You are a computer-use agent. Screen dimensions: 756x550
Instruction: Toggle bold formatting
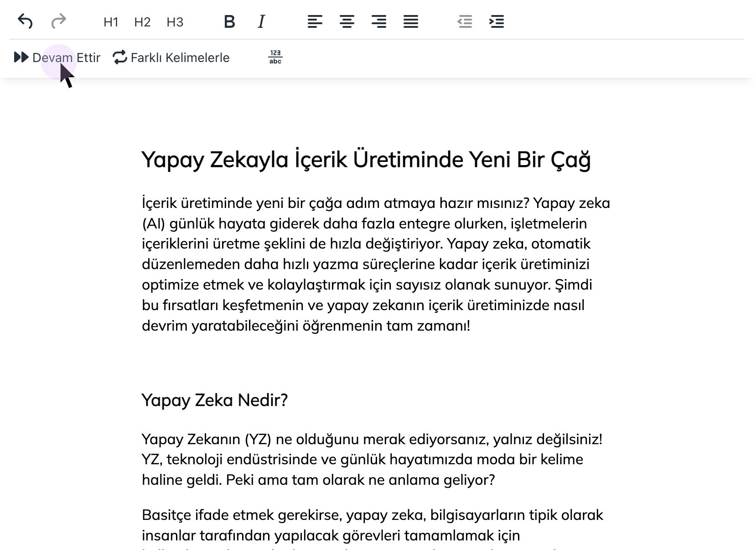tap(229, 21)
